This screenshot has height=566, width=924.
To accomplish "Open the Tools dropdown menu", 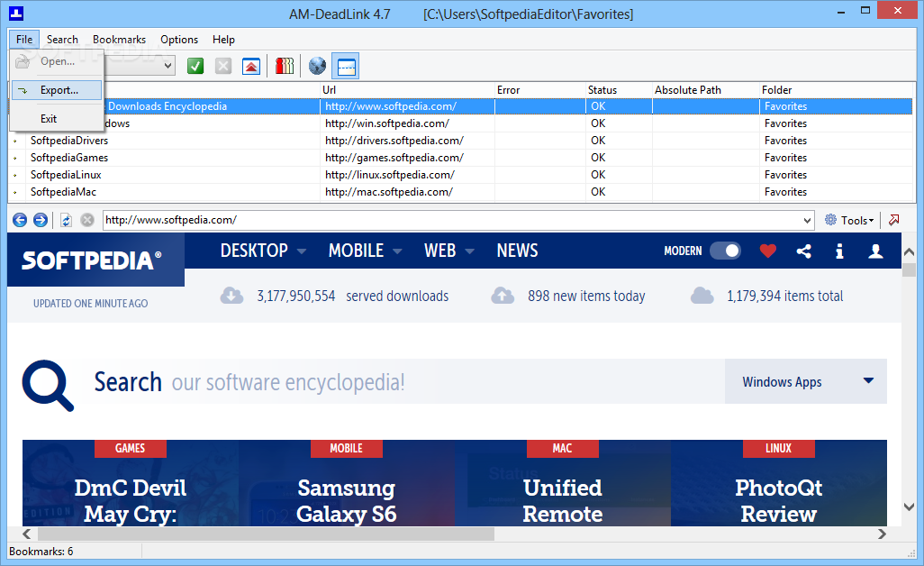I will coord(849,220).
